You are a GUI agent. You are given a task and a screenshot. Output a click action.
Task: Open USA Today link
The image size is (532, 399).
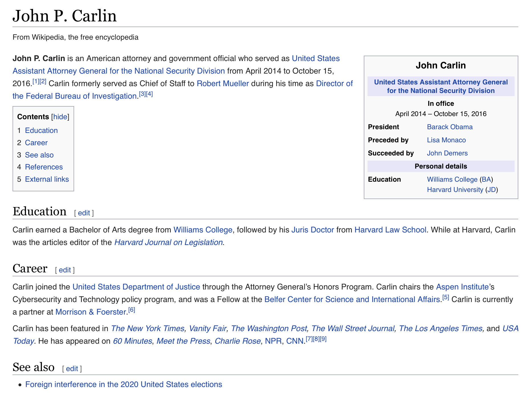point(510,329)
